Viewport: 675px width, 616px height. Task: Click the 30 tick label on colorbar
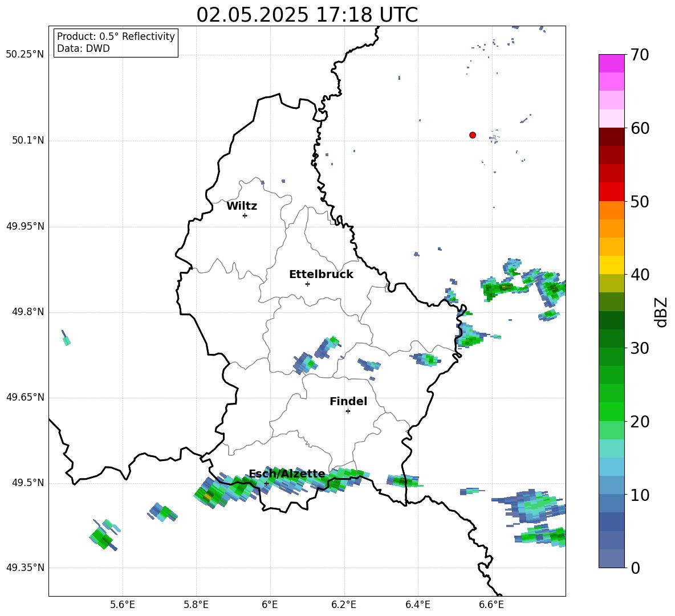640,348
